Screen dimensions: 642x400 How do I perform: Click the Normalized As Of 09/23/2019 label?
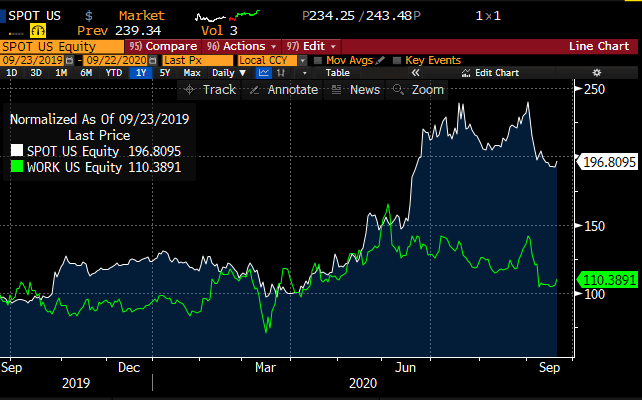99,119
